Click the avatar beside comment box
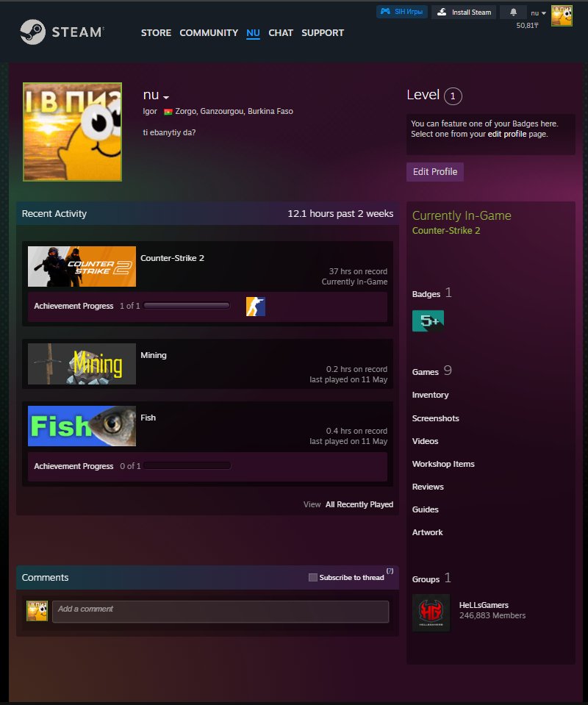The height and width of the screenshot is (705, 588). click(x=37, y=611)
